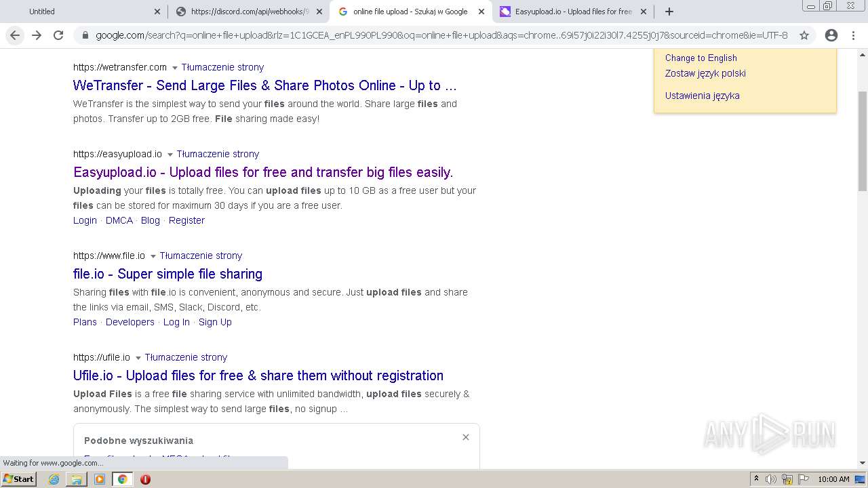Translate file.io page via Tłumaczenie strony
868x488 pixels.
click(201, 256)
